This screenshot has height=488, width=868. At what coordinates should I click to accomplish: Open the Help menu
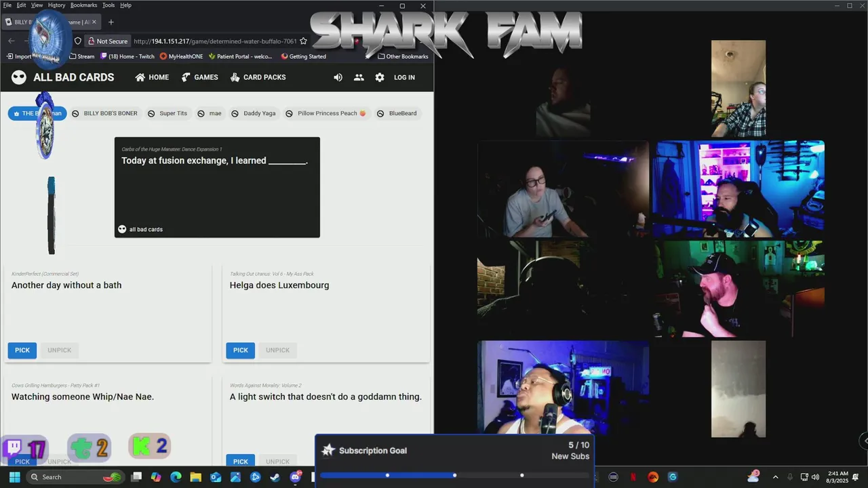tap(125, 5)
